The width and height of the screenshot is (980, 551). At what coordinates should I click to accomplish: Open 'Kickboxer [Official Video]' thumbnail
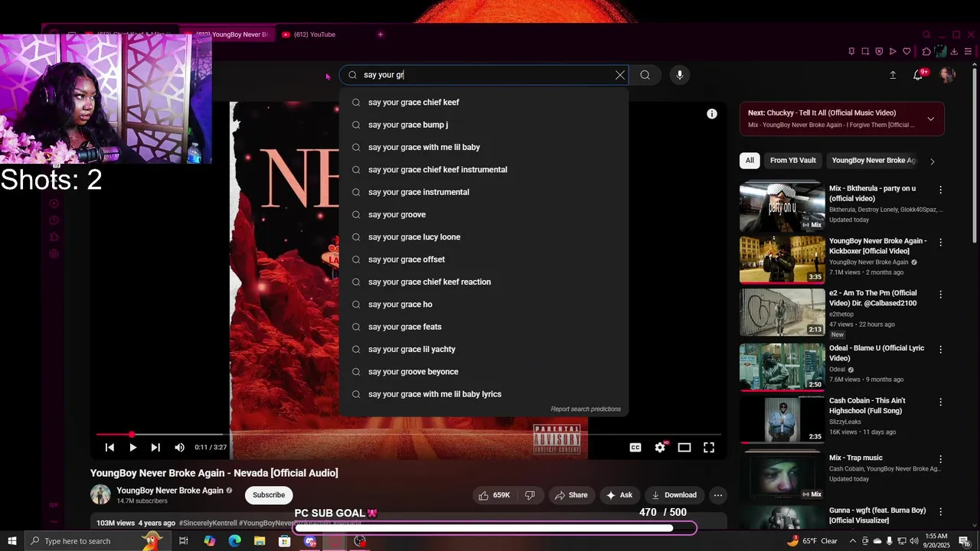tap(782, 259)
